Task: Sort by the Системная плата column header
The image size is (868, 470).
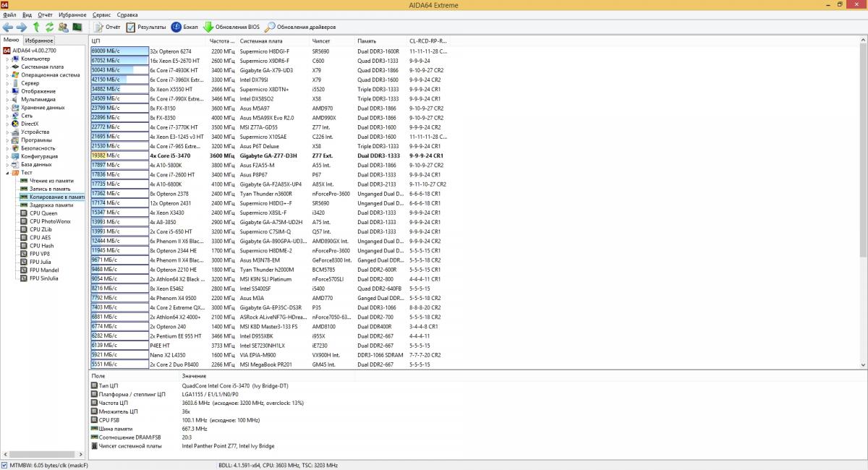Action: tap(261, 41)
